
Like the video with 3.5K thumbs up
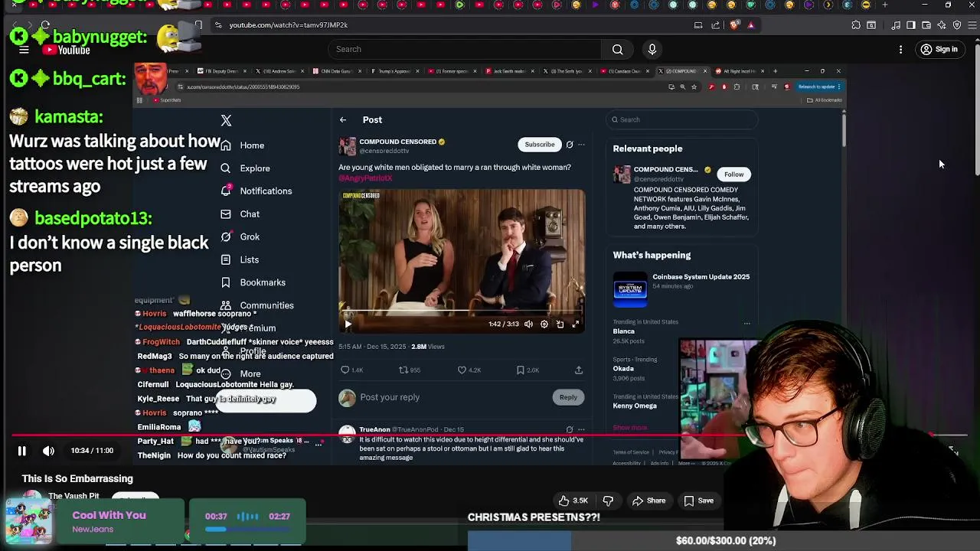pyautogui.click(x=573, y=500)
